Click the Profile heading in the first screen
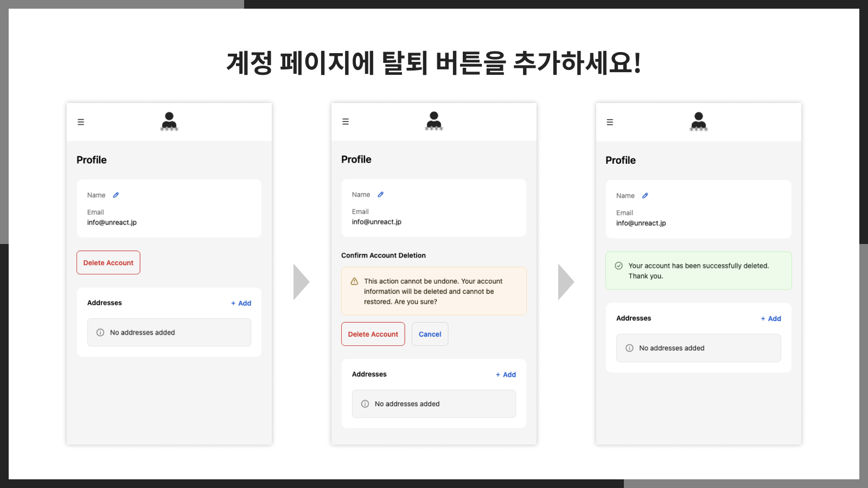The width and height of the screenshot is (868, 488). point(92,160)
